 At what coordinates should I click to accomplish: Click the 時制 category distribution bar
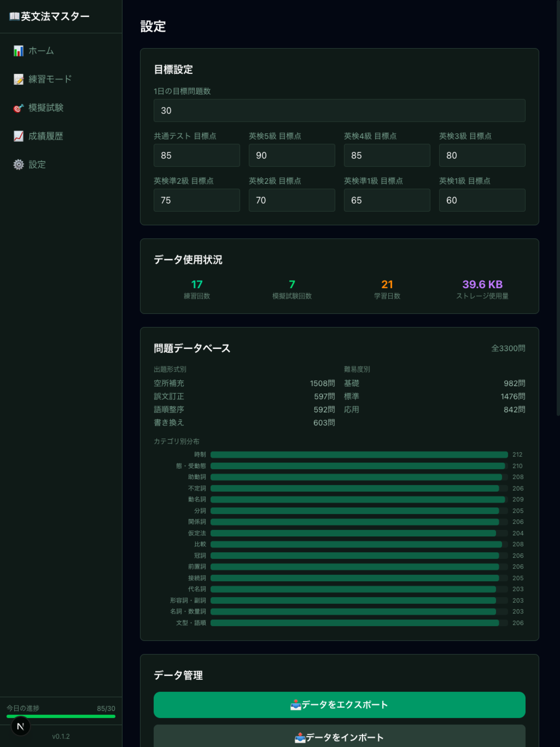[x=359, y=454]
